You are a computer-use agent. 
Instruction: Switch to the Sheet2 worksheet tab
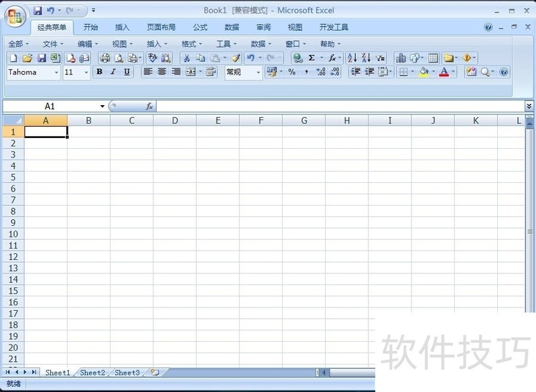pos(92,373)
